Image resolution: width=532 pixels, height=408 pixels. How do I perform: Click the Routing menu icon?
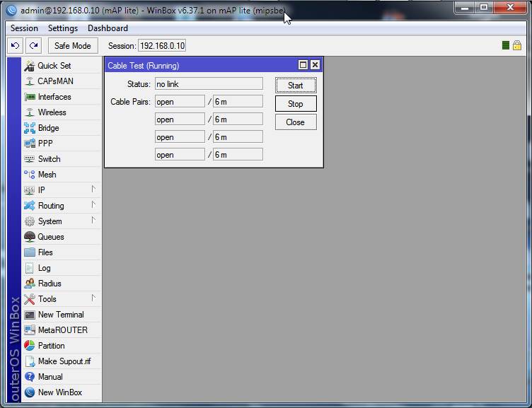pos(30,206)
